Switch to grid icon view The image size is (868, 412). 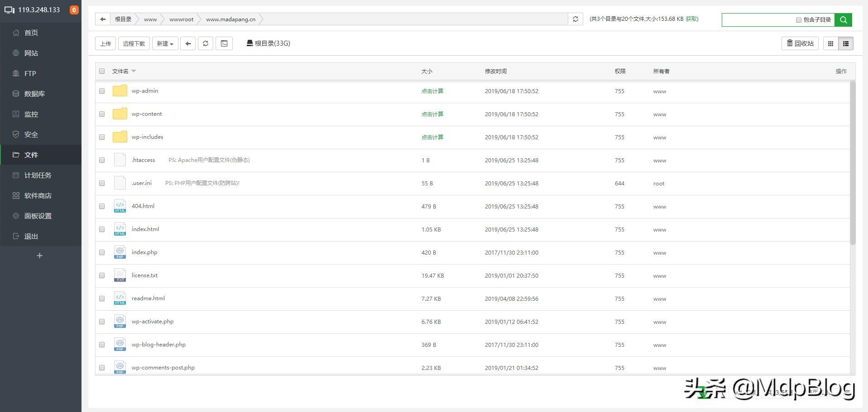830,43
